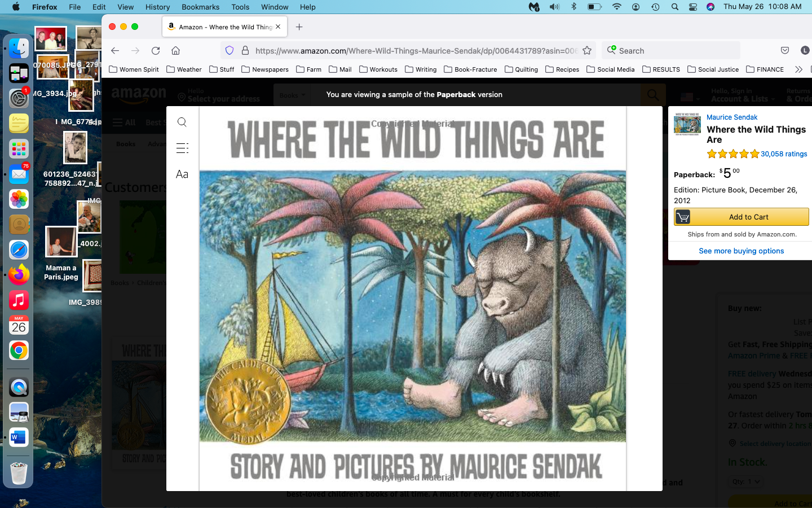
Task: Click Add to Cart in preview sidebar
Action: 742,217
